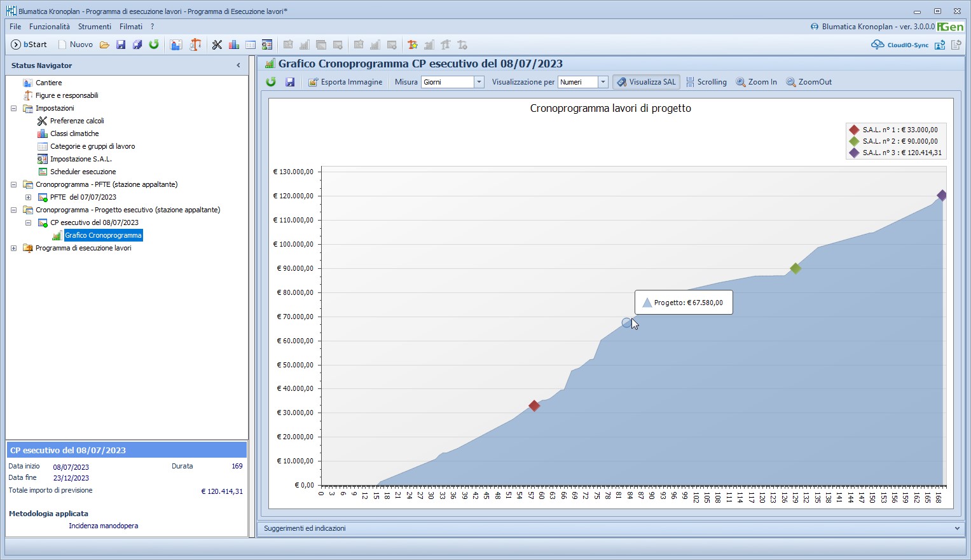Click the crane Figure e responsabili toolbar icon
This screenshot has height=560, width=971.
(x=195, y=44)
